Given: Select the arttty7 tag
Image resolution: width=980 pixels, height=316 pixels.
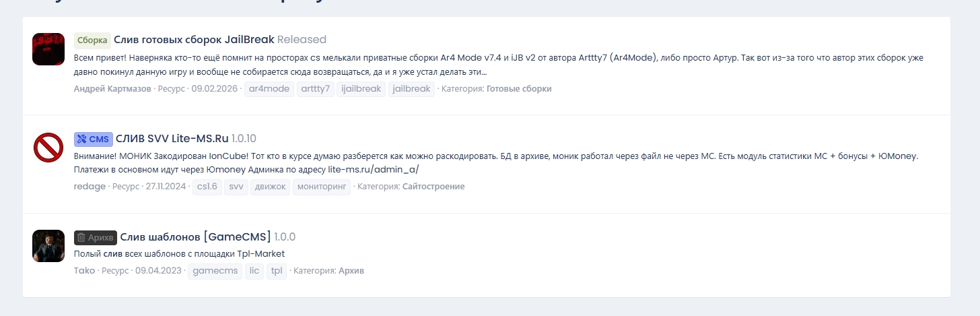Looking at the screenshot, I should 315,89.
